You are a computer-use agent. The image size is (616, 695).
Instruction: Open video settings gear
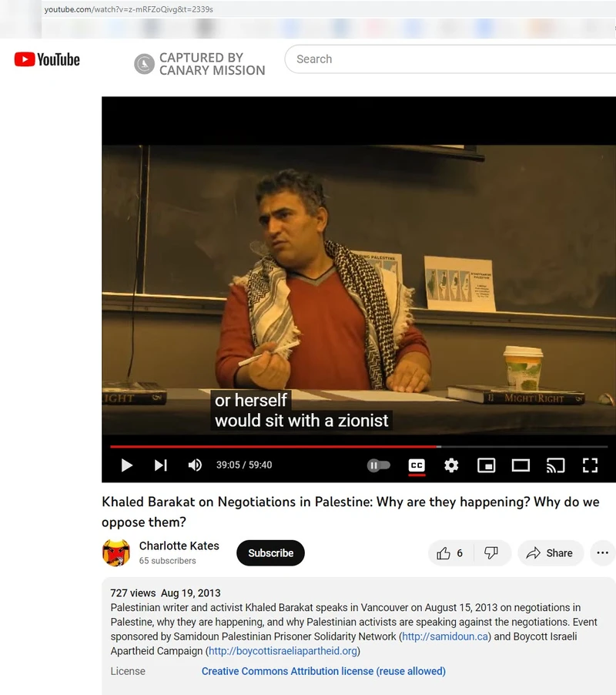451,465
